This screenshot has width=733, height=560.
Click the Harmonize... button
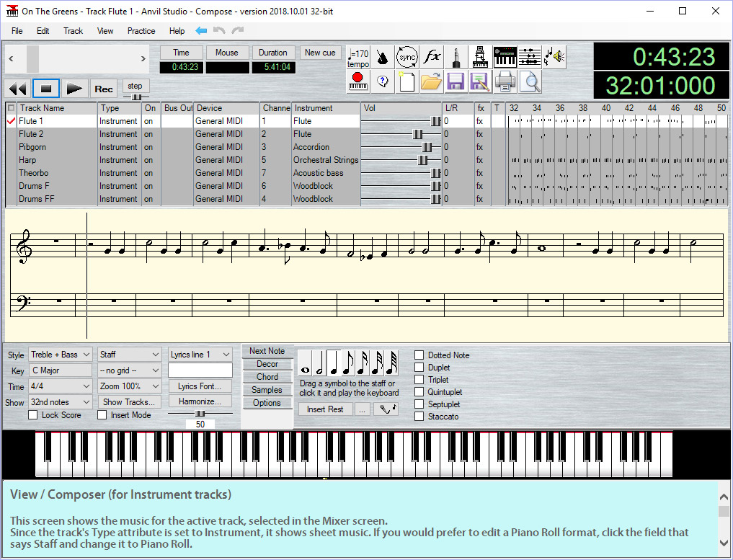pyautogui.click(x=200, y=401)
